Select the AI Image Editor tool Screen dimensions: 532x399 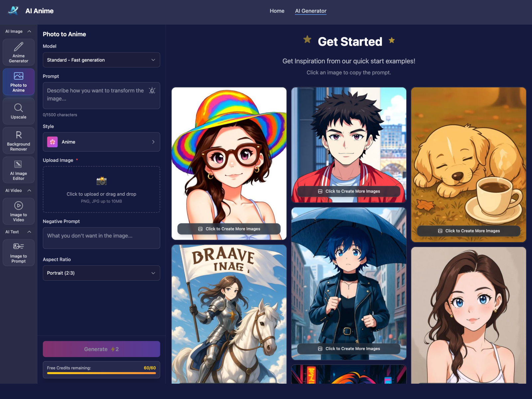pos(18,170)
